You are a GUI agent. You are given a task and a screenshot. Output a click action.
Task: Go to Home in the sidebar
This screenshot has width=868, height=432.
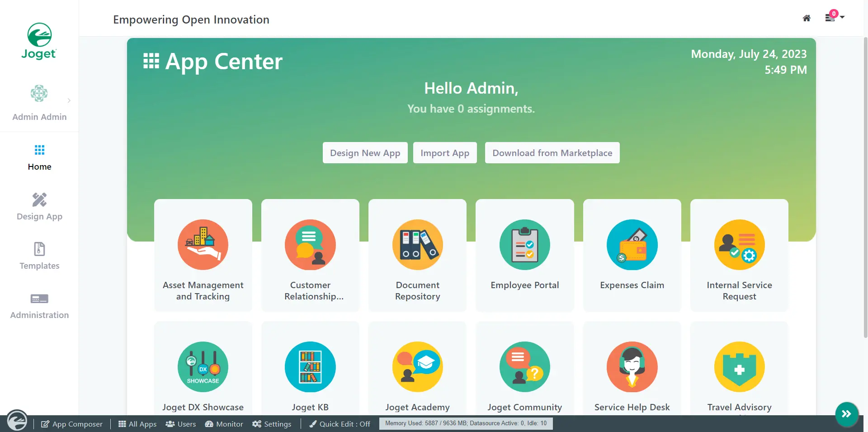[39, 157]
